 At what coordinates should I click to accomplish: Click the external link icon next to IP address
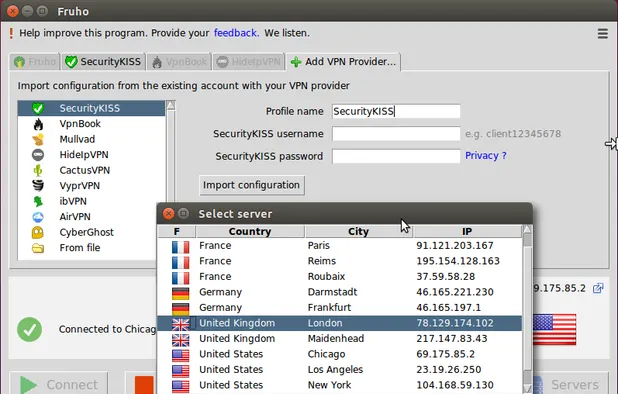[598, 288]
